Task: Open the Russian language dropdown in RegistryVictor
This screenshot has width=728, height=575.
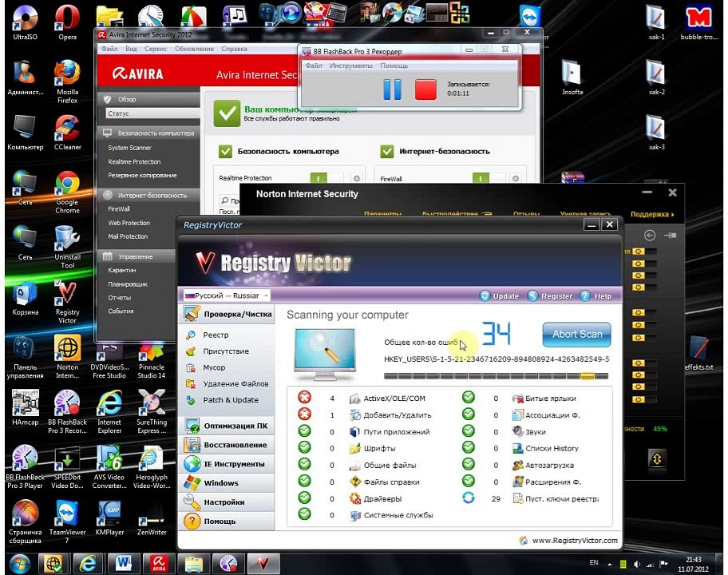Action: coord(227,295)
